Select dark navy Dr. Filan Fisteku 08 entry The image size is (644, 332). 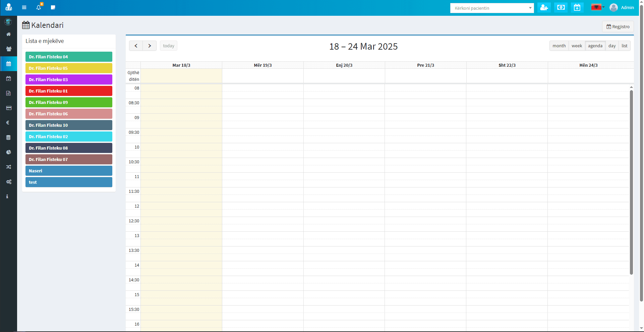pyautogui.click(x=69, y=148)
